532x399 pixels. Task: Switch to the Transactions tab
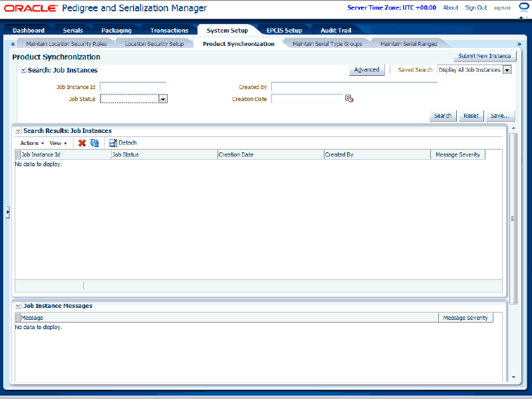point(170,30)
